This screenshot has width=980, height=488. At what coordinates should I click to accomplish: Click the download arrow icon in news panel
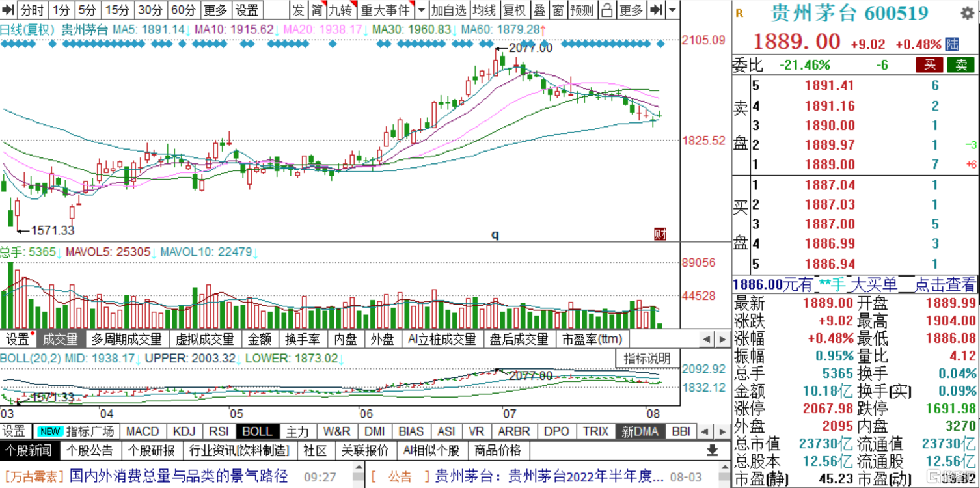(x=713, y=450)
